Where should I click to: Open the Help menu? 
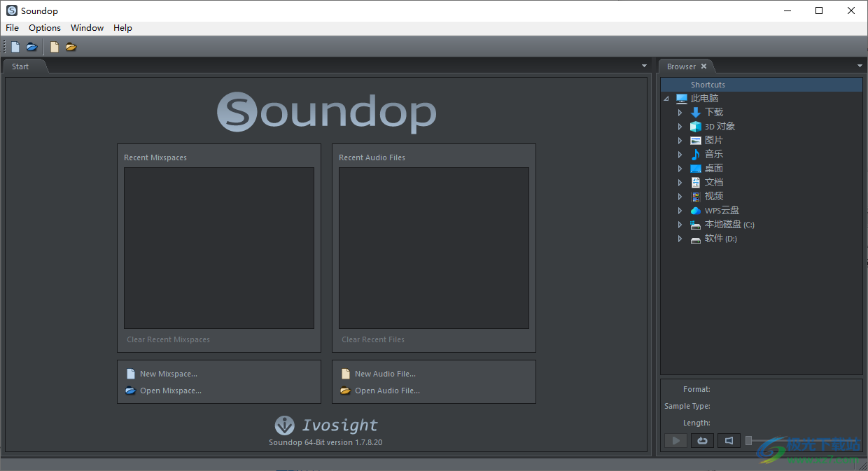(x=122, y=28)
